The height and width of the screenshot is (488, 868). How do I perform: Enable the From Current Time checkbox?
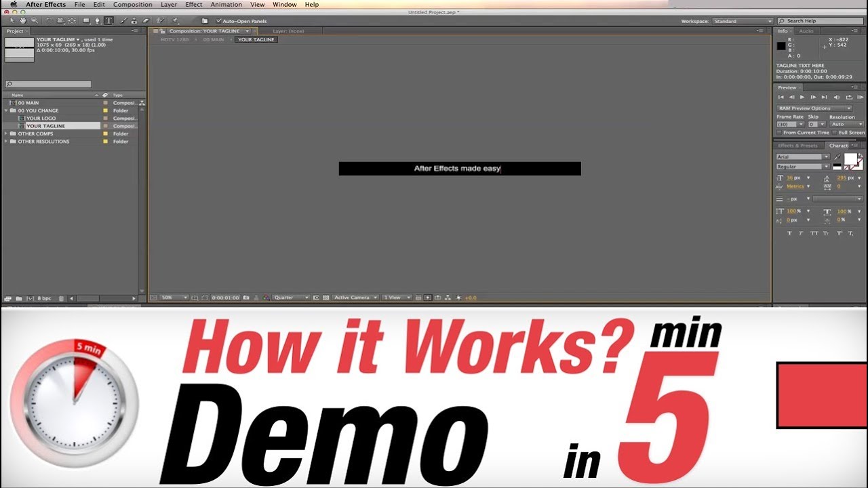click(779, 133)
